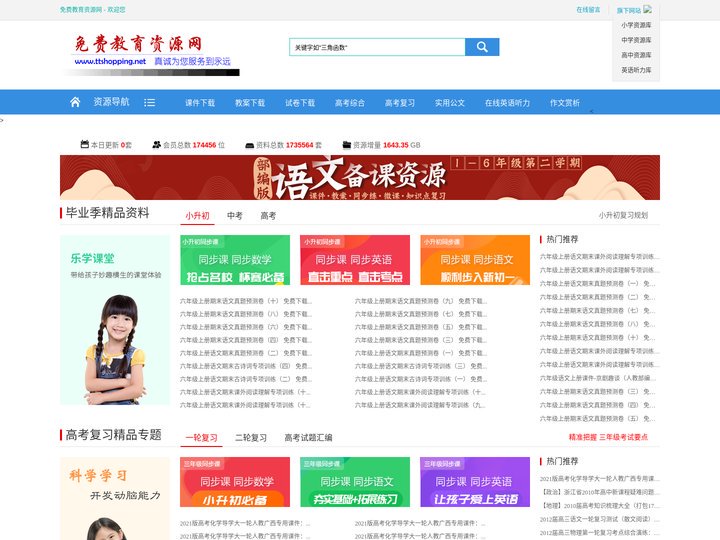720x540 pixels.
Task: Open 试卷下载 in the nav bar
Action: tap(300, 103)
